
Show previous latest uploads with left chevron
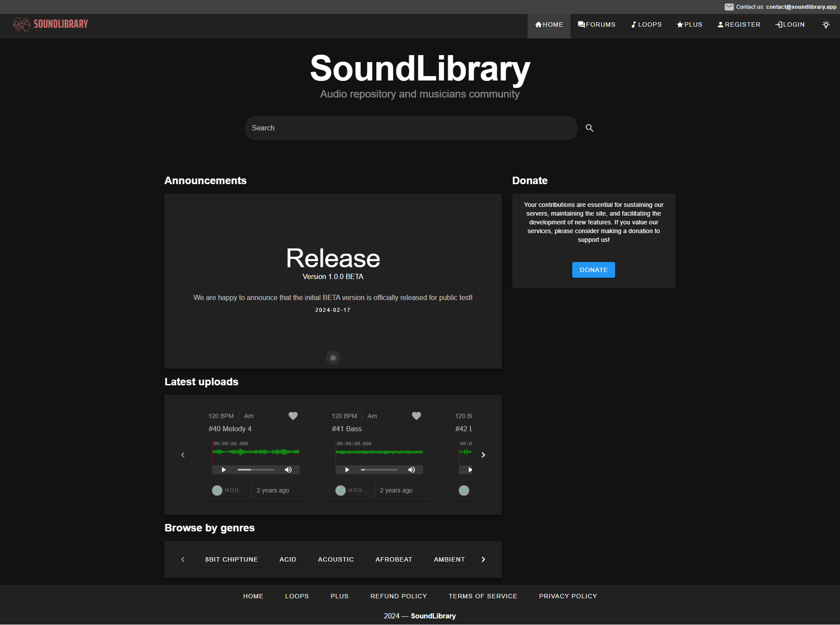point(183,455)
